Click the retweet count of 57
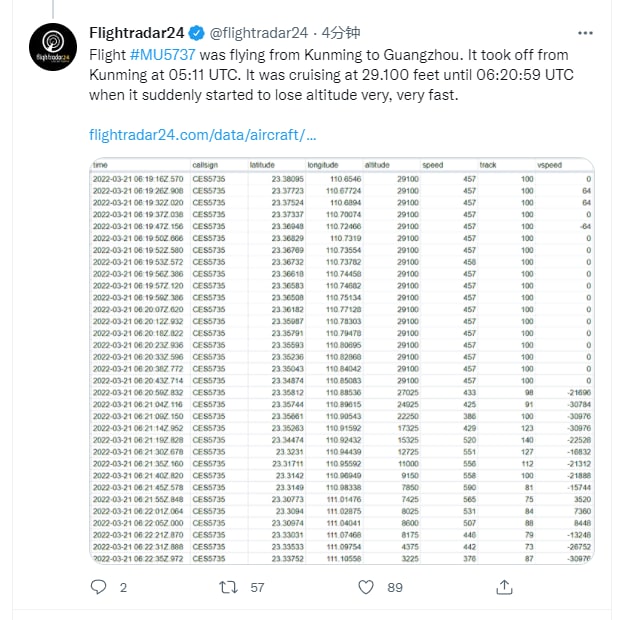Viewport: 623px width, 620px height. coord(257,588)
